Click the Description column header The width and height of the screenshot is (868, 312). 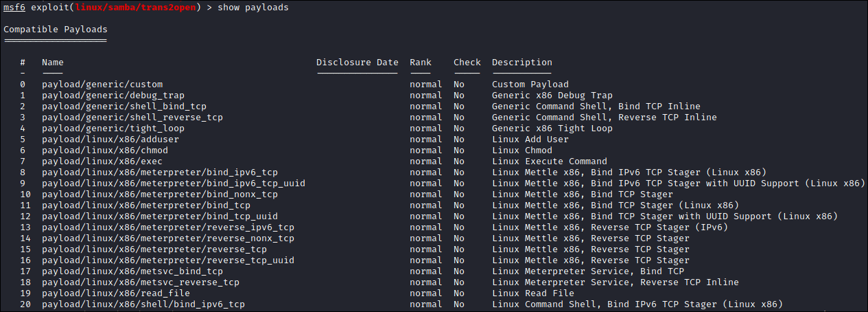(521, 63)
